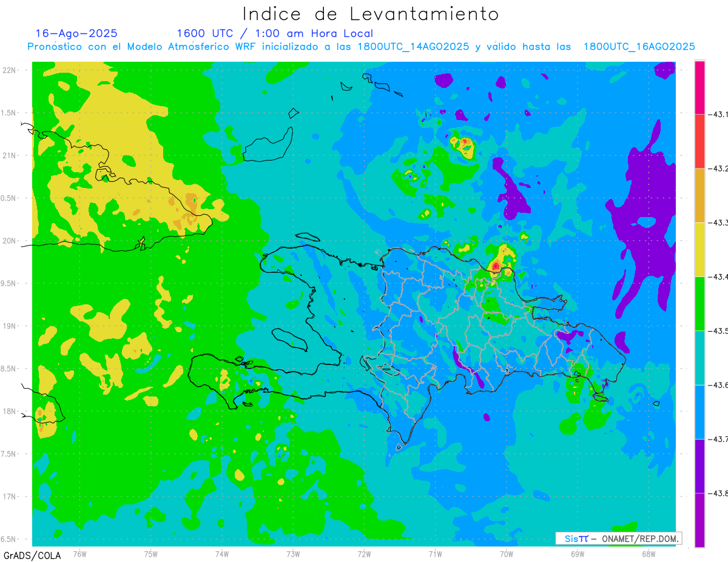Click the '20N' latitude label
Viewport: 728px width, 562px height.
[10, 241]
